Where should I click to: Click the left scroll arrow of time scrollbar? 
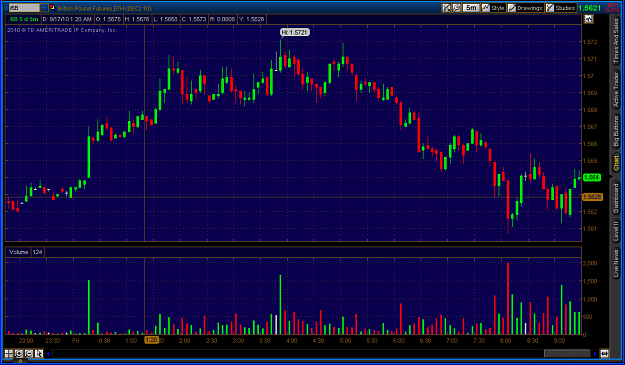click(49, 353)
